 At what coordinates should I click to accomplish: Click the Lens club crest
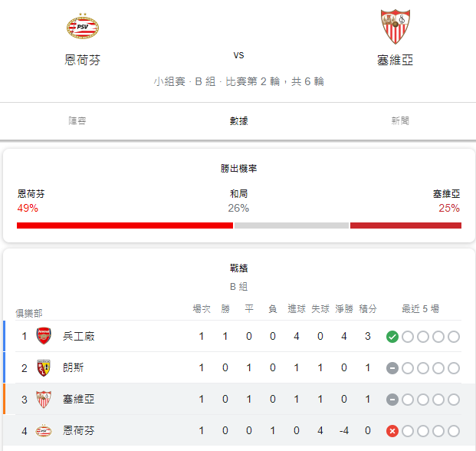point(44,368)
